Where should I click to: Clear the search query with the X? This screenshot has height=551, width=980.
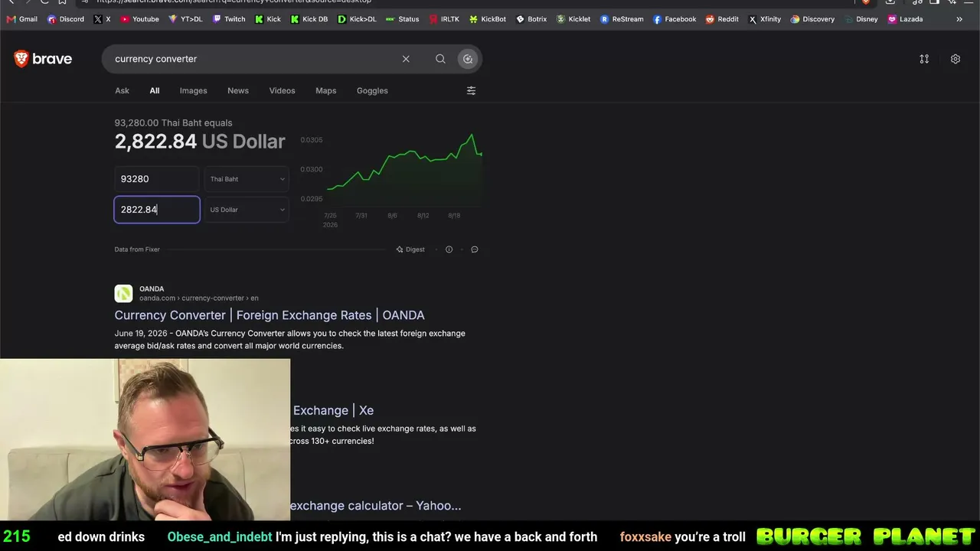pyautogui.click(x=406, y=59)
